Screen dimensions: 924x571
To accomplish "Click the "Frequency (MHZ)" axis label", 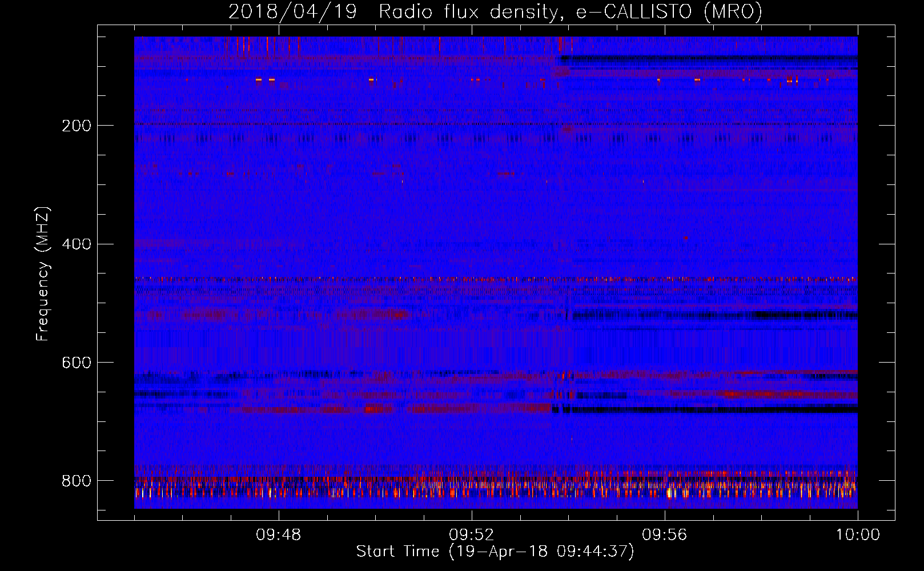I will click(x=43, y=274).
